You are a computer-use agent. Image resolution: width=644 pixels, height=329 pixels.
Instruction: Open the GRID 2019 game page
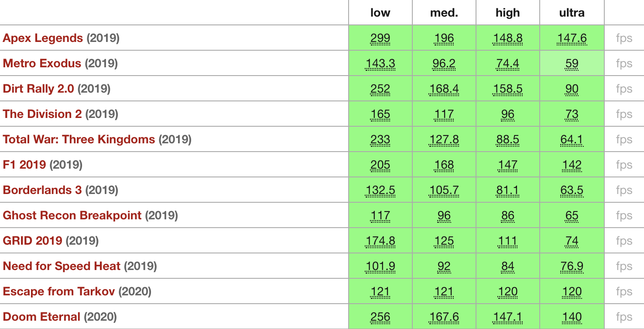[33, 241]
